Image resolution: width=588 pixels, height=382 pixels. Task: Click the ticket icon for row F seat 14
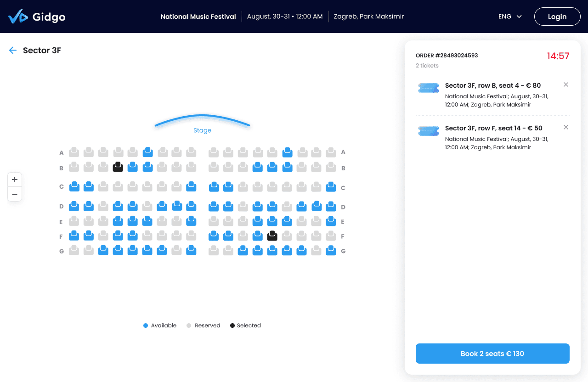[x=428, y=131]
